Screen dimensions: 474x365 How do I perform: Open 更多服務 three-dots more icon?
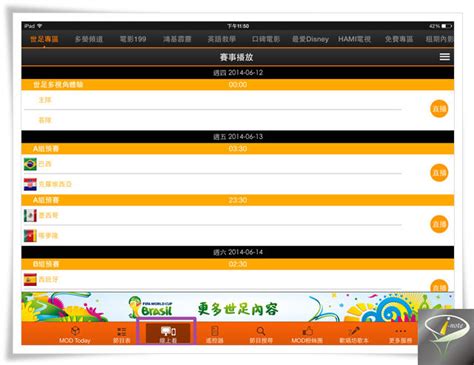pyautogui.click(x=400, y=334)
